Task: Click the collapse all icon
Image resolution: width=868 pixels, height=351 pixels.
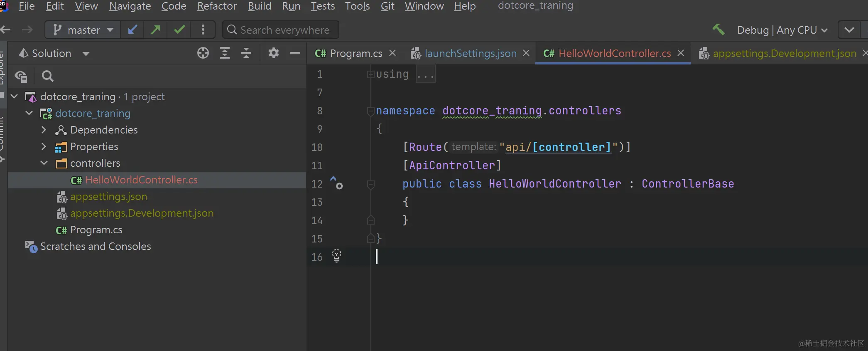Action: tap(246, 53)
